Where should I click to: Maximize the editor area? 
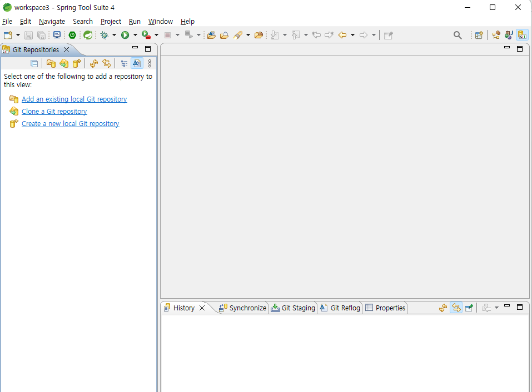(519, 49)
